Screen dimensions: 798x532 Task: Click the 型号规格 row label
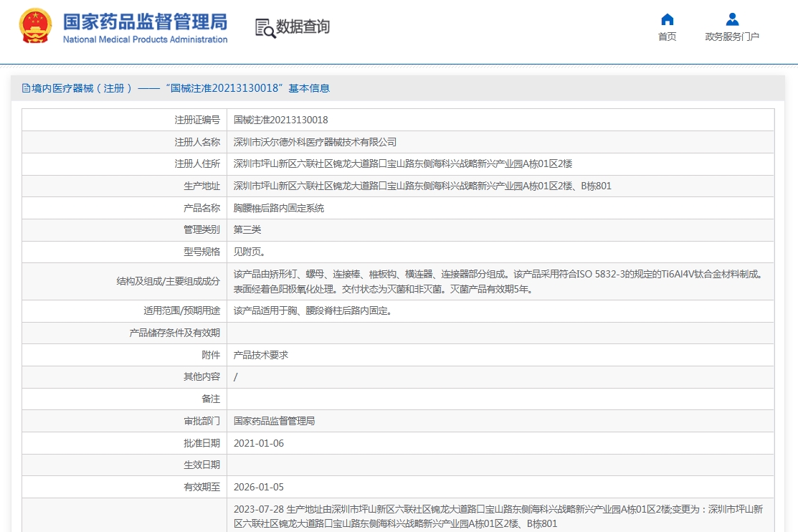click(x=202, y=252)
